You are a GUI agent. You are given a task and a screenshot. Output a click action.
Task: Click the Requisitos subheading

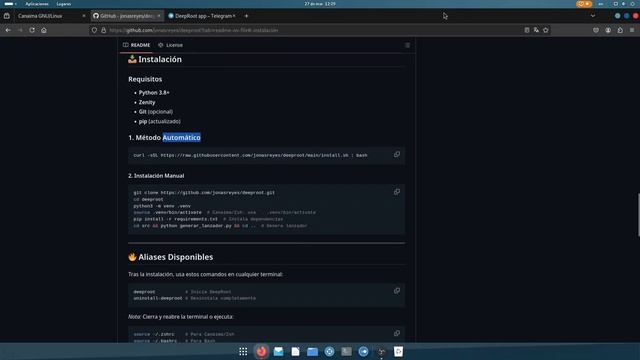tap(145, 79)
